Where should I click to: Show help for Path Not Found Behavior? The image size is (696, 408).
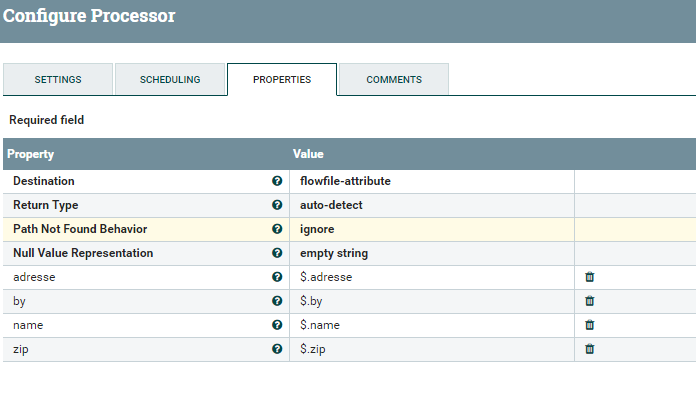click(277, 229)
